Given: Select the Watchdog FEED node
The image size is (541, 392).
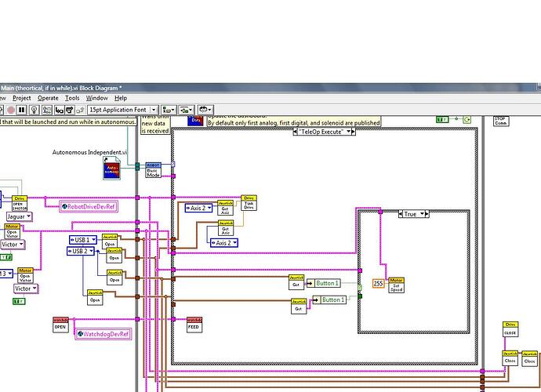Looking at the screenshot, I should coord(194,325).
